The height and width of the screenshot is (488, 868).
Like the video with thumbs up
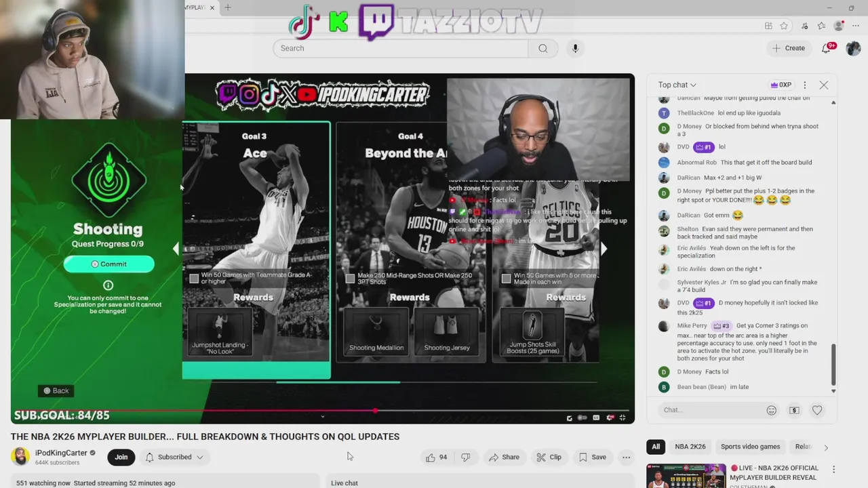point(436,457)
